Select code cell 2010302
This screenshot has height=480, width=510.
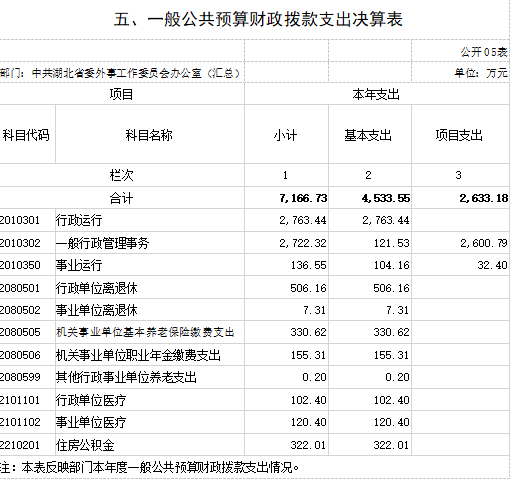coord(27,243)
